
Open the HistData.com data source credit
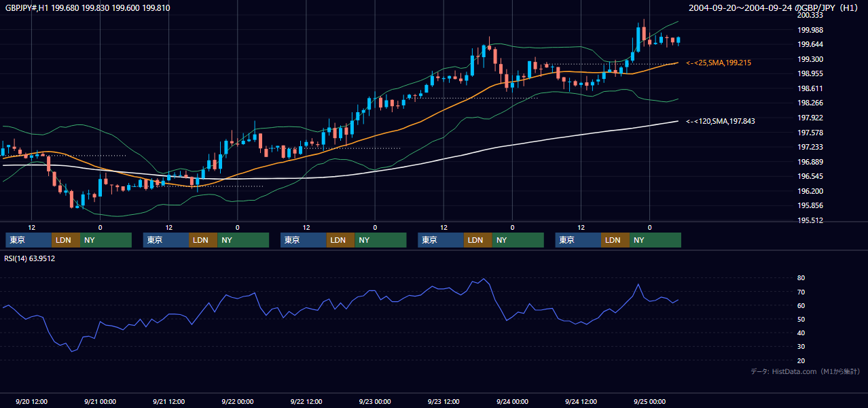click(806, 371)
